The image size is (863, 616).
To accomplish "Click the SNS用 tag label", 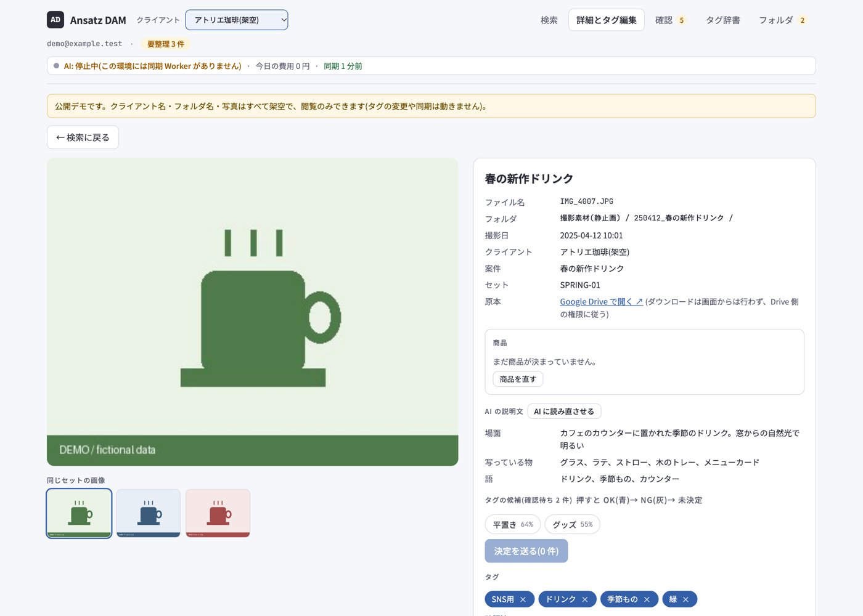I will point(502,599).
